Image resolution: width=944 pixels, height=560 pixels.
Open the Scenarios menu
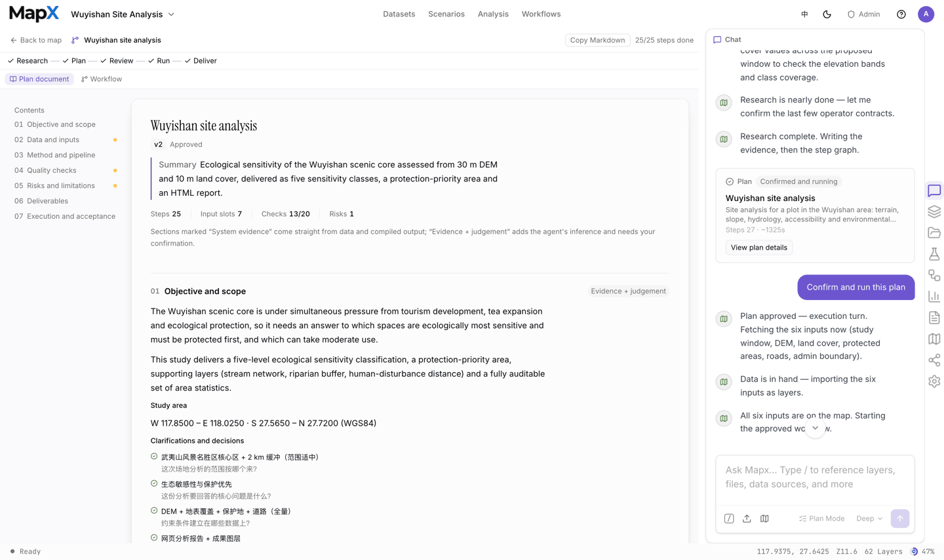point(446,14)
